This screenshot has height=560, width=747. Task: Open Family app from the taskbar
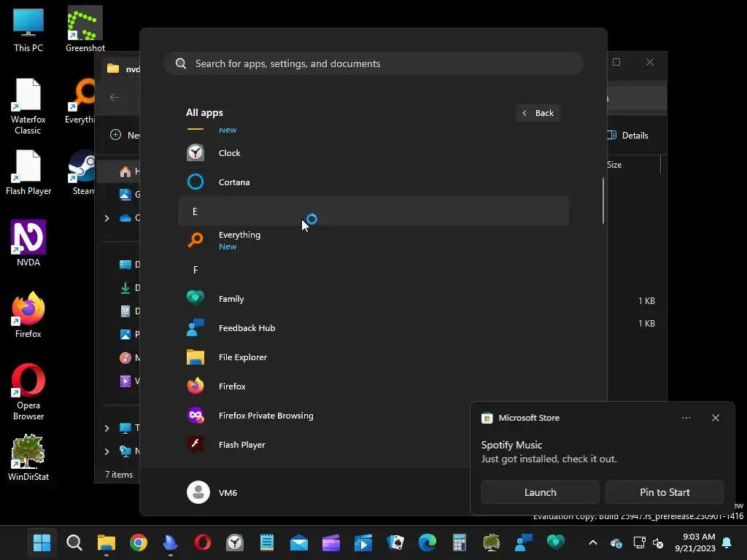pyautogui.click(x=555, y=542)
